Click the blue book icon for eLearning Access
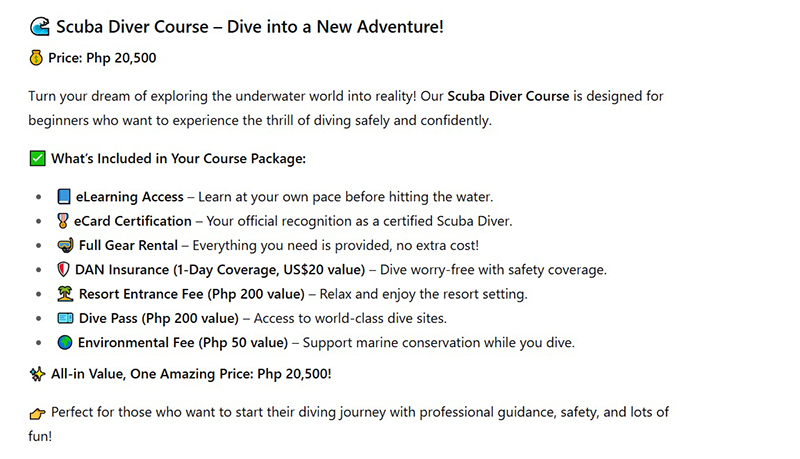The height and width of the screenshot is (459, 800). pos(64,197)
